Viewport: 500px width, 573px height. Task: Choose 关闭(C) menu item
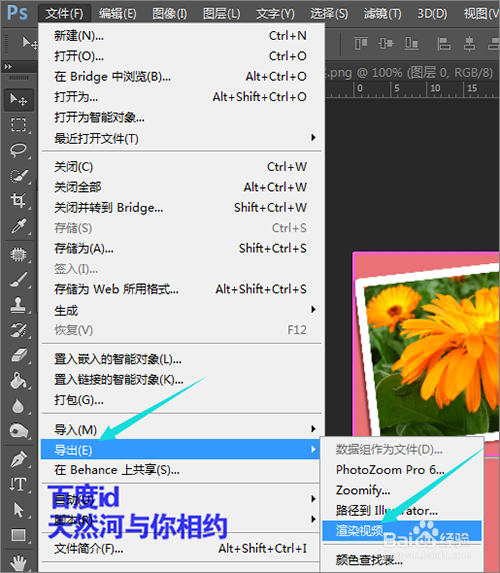(181, 167)
